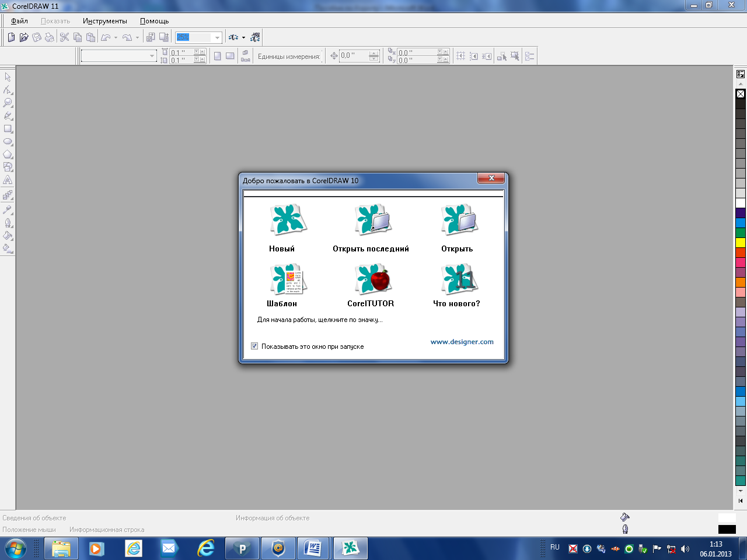Click the Открыть folder icon in welcome dialog
Viewport: 747px width, 560px height.
tap(459, 220)
